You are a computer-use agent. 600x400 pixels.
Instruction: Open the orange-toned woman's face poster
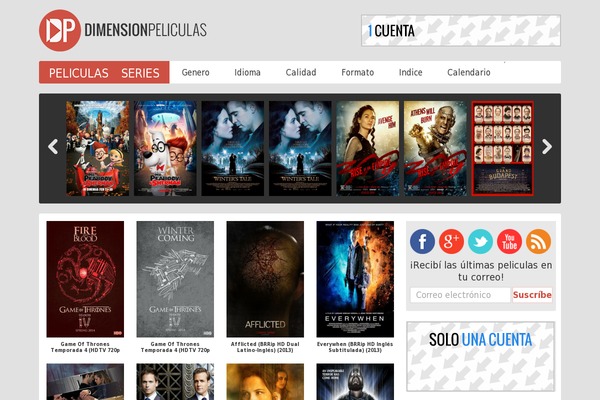(x=265, y=382)
